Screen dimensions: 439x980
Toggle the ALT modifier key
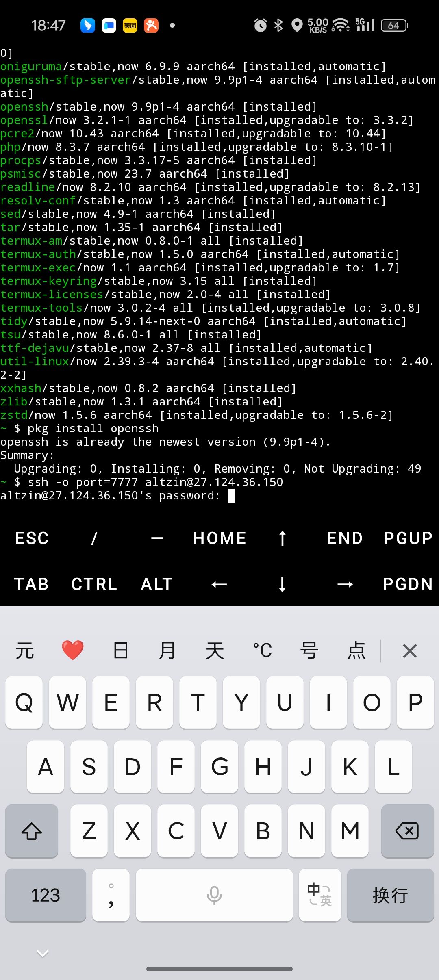[x=156, y=584]
